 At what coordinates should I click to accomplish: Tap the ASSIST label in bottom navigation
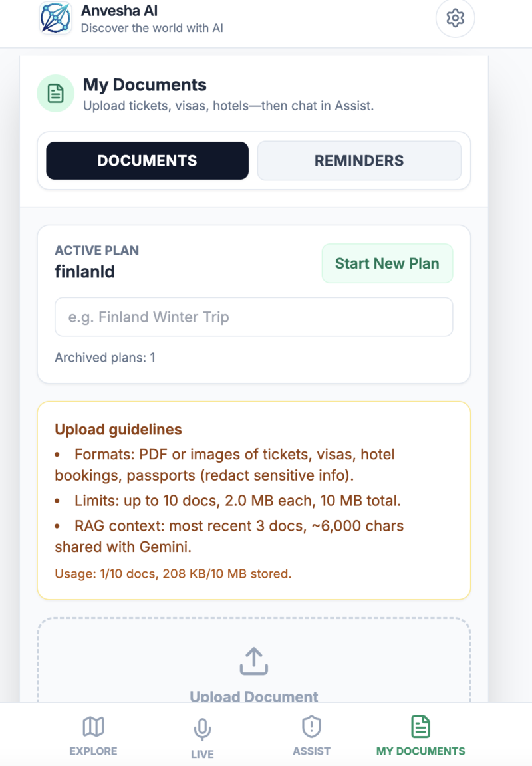(311, 751)
